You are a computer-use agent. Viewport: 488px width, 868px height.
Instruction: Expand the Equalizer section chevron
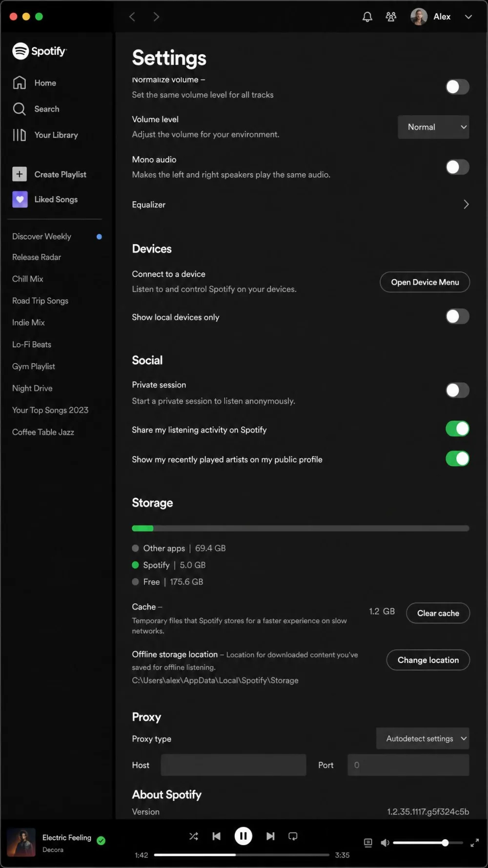coord(466,205)
